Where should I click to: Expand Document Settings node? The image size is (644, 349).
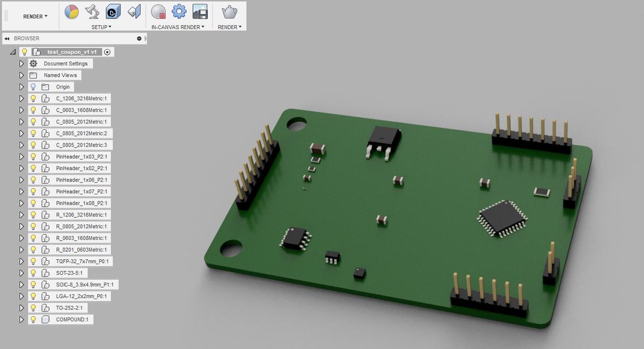(x=21, y=63)
